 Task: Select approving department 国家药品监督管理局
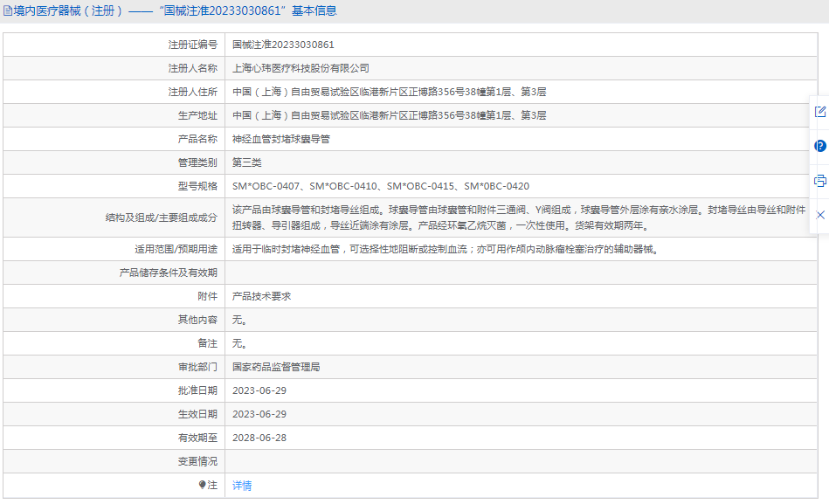(276, 367)
